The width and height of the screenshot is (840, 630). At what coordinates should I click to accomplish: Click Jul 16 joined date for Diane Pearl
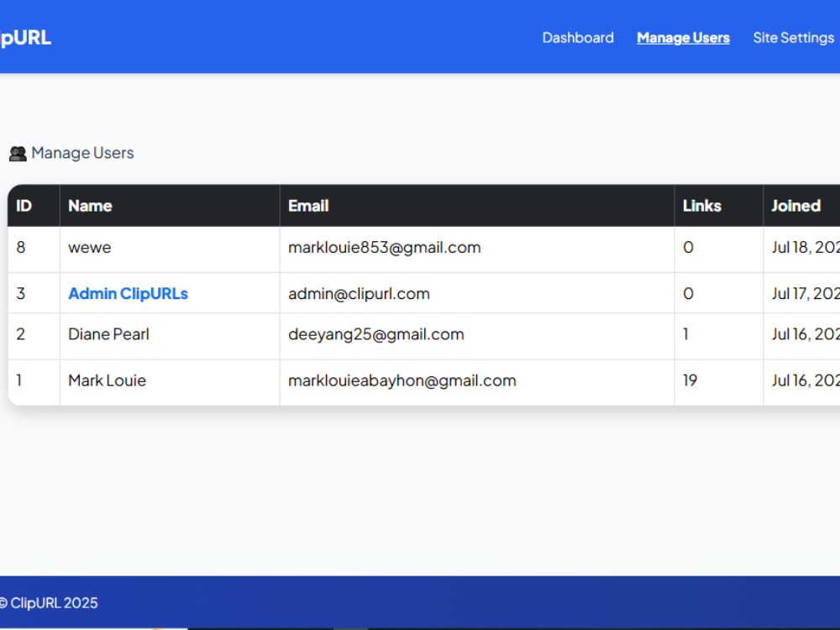(806, 334)
